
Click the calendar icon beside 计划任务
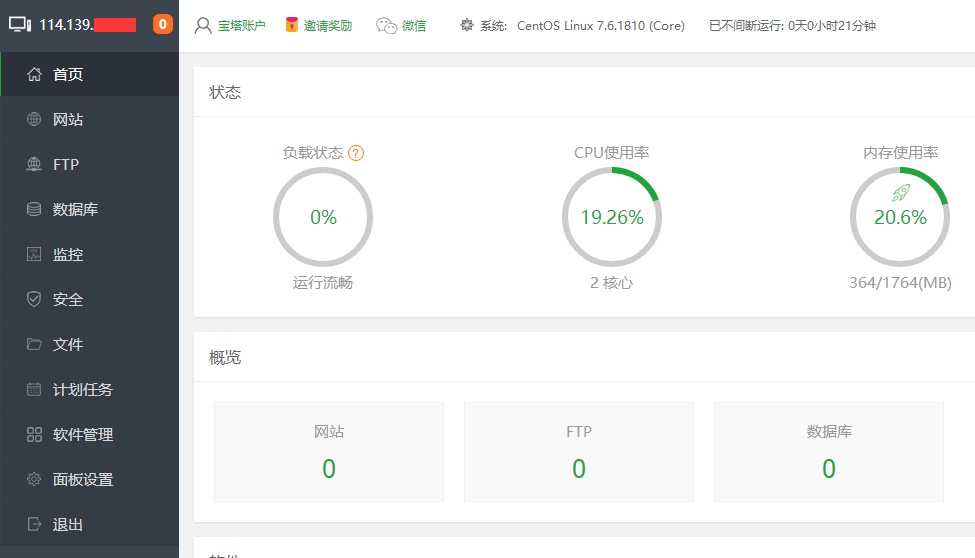[34, 389]
